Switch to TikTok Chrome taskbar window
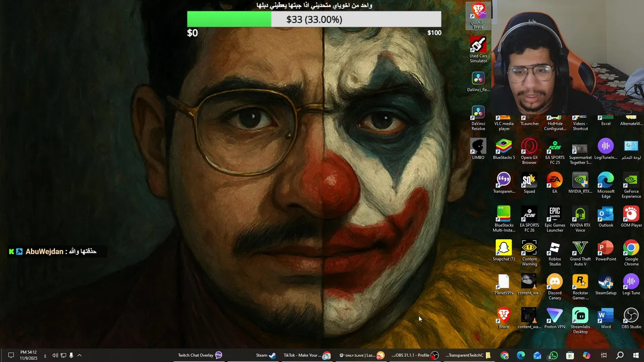Viewport: 644px width, 362px height. pos(306,355)
